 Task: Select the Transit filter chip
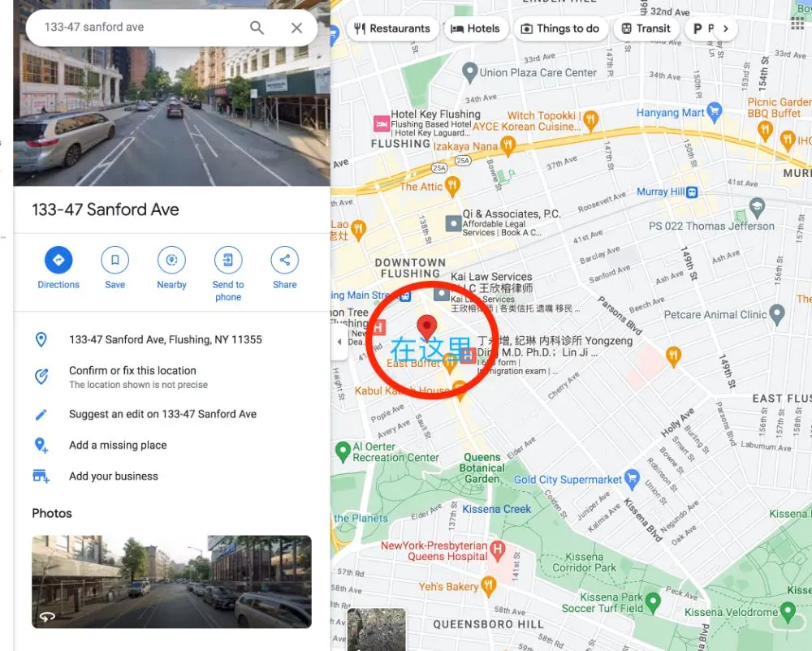coord(647,28)
